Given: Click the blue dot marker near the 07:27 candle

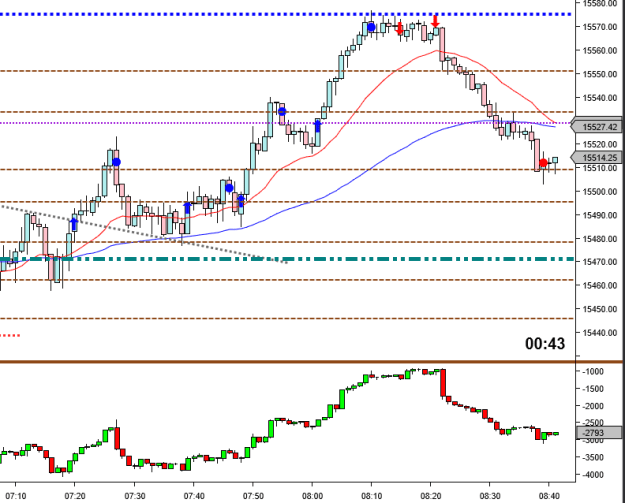Looking at the screenshot, I should (116, 162).
